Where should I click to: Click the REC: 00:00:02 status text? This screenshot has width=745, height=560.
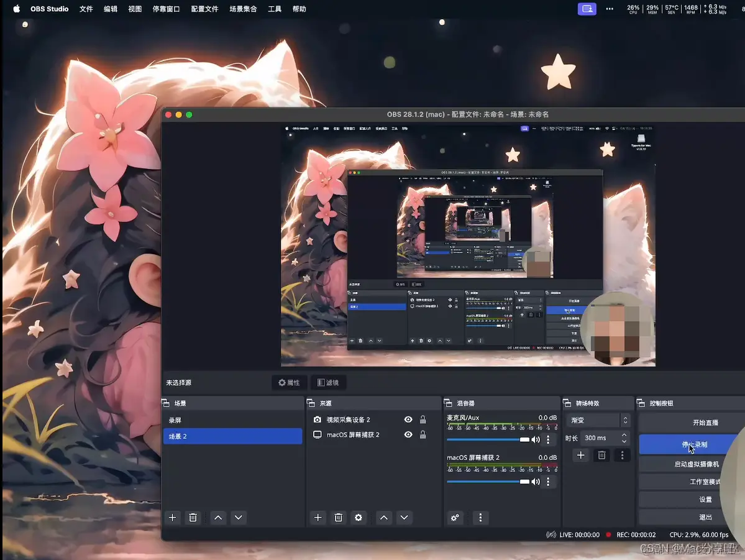click(x=636, y=535)
